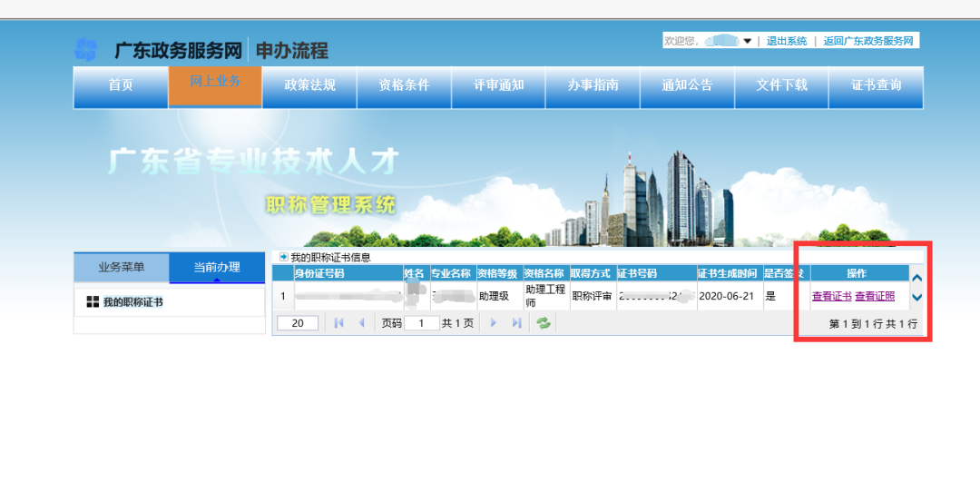Click the table scroll down chevron
Viewport: 980px width, 502px height.
(916, 297)
